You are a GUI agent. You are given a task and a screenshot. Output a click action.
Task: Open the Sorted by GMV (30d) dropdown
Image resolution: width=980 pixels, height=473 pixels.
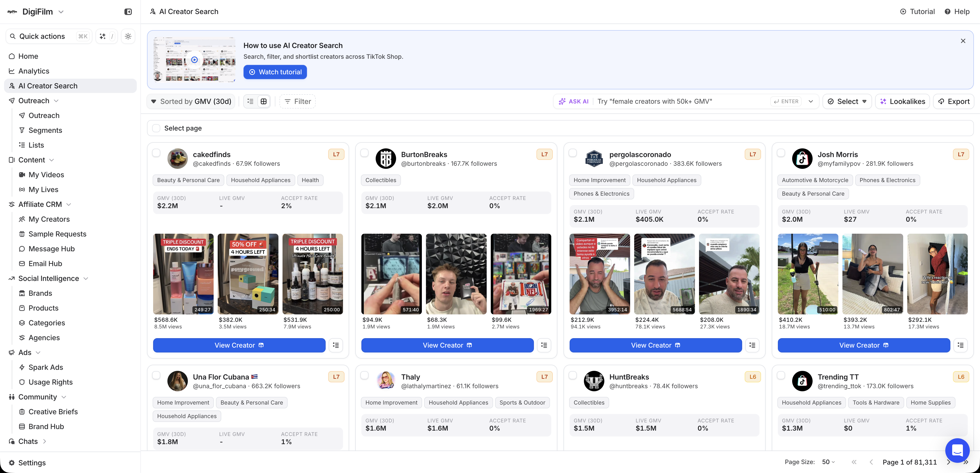tap(191, 101)
